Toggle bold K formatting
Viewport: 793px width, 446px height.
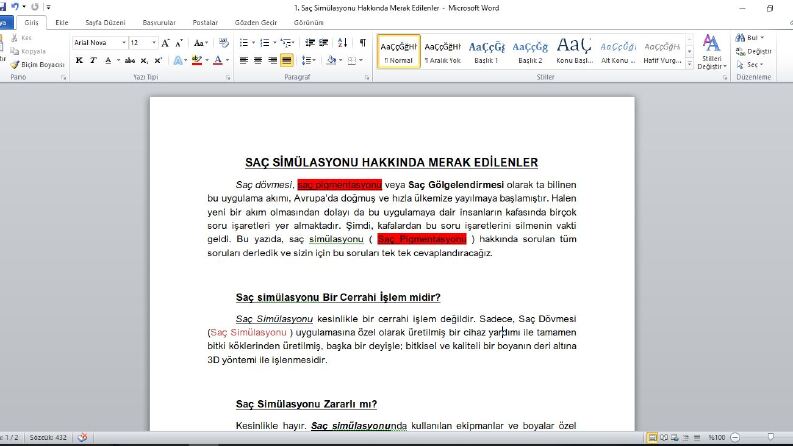79,60
